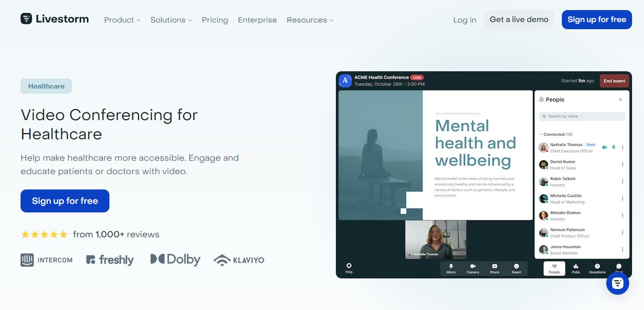Switch to the People tab

[x=554, y=269]
